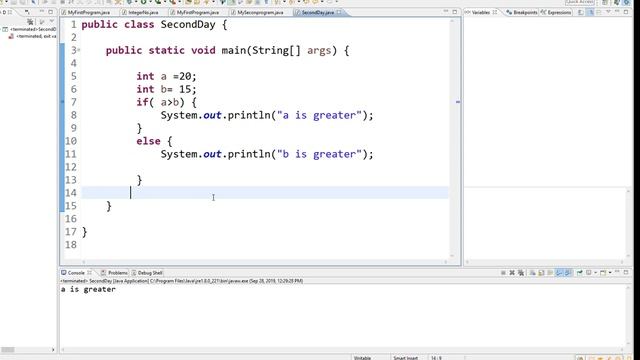640x360 pixels.
Task: Click Remove All Terminated in Debug view
Action: [30, 21]
